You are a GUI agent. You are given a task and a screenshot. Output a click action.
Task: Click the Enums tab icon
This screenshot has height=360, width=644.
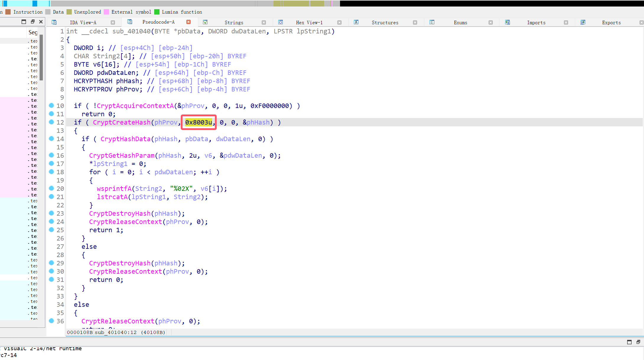[x=432, y=22]
